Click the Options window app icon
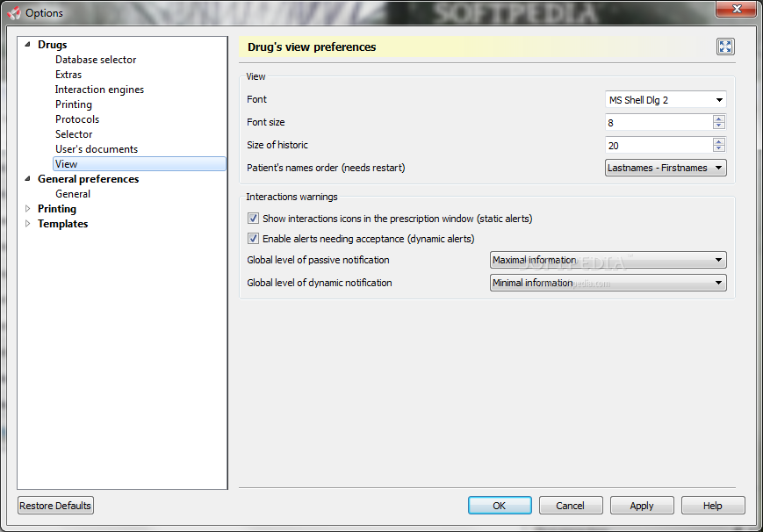The image size is (763, 532). pos(14,12)
